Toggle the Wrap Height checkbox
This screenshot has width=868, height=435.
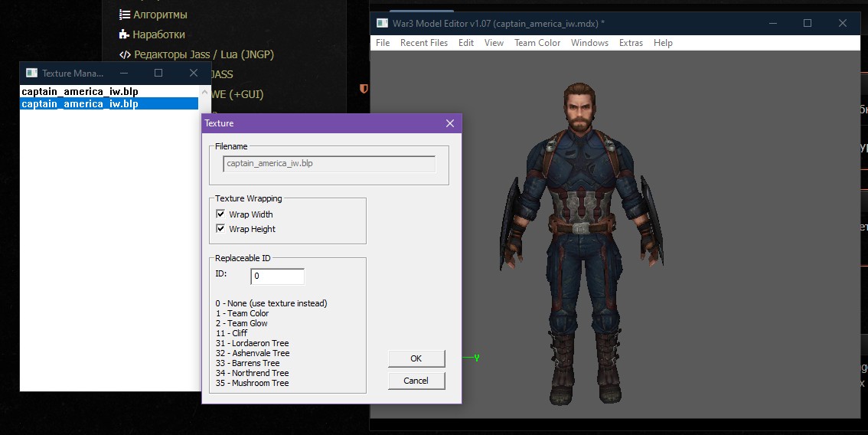(220, 228)
